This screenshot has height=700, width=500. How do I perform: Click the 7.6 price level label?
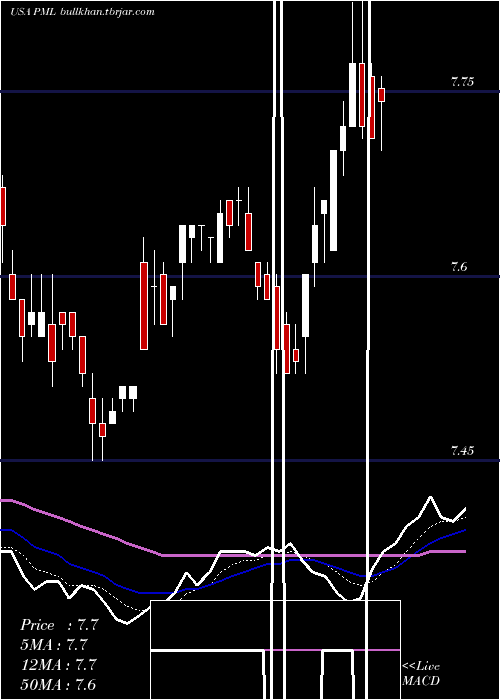[459, 267]
